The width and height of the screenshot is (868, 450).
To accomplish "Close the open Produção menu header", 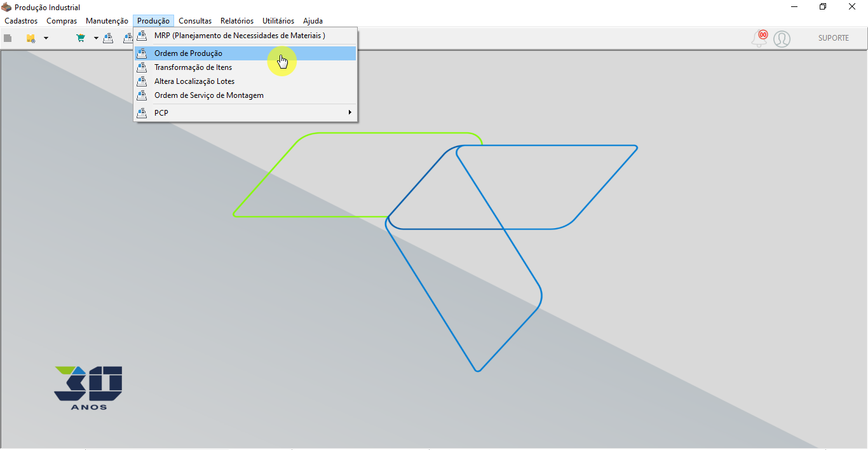I will point(153,21).
